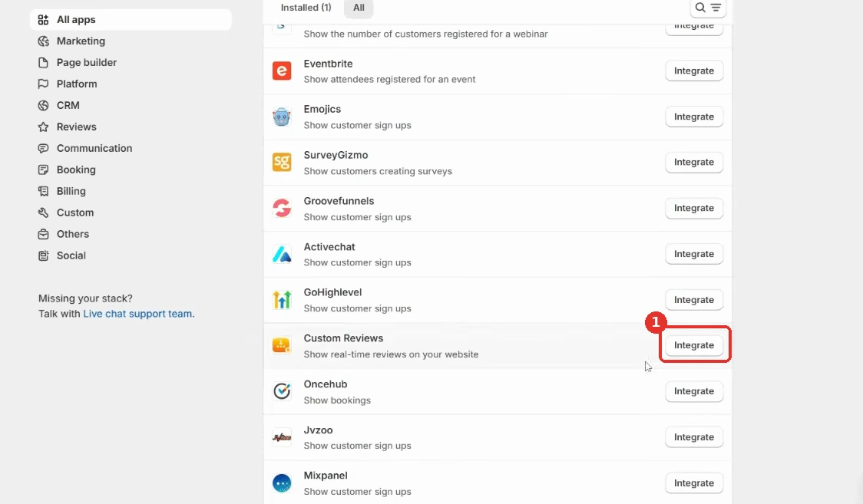Integrate the Oncehub app
The image size is (863, 504).
(694, 391)
